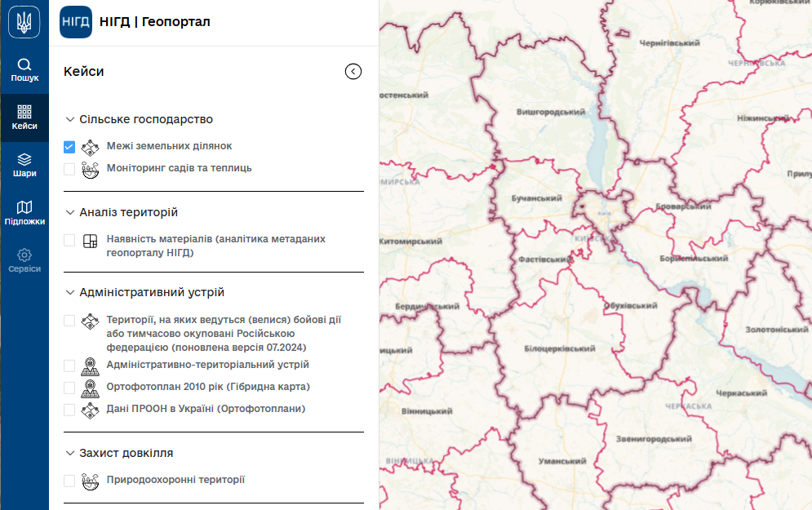Viewport: 812px width, 510px height.
Task: Collapse the Сільське господарство section
Action: (70, 119)
